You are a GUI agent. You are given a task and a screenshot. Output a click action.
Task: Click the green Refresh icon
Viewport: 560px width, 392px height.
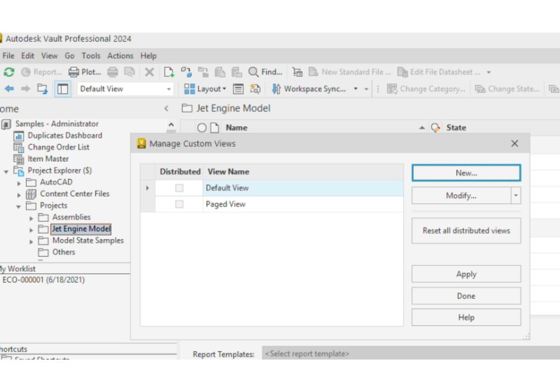coord(9,72)
